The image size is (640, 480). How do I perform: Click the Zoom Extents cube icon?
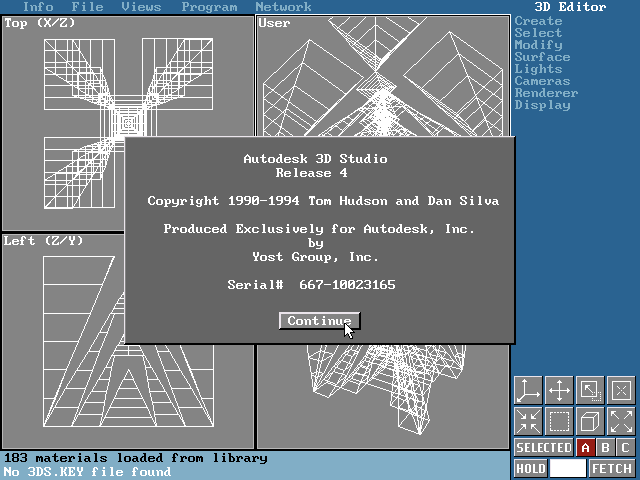click(x=590, y=421)
